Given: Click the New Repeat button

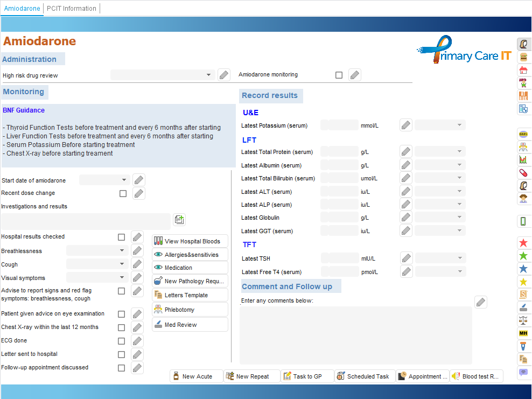Looking at the screenshot, I should click(252, 376).
